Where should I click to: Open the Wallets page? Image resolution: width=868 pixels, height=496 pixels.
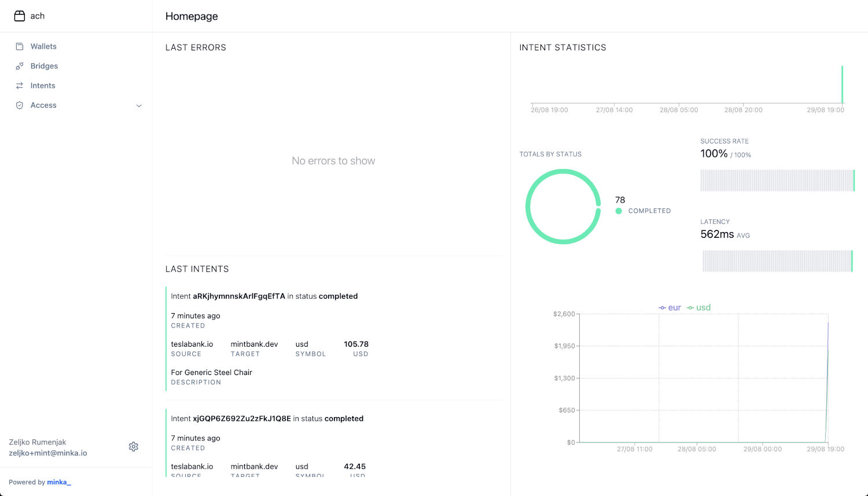[43, 46]
